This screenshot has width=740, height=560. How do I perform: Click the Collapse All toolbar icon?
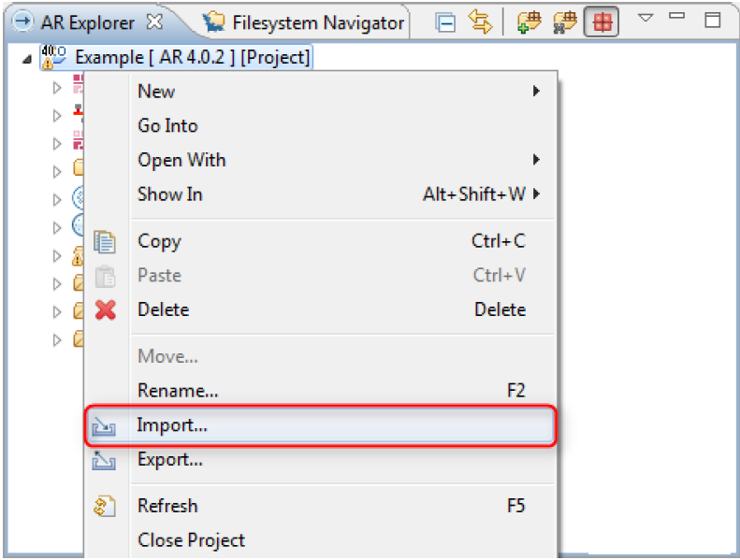click(x=446, y=23)
